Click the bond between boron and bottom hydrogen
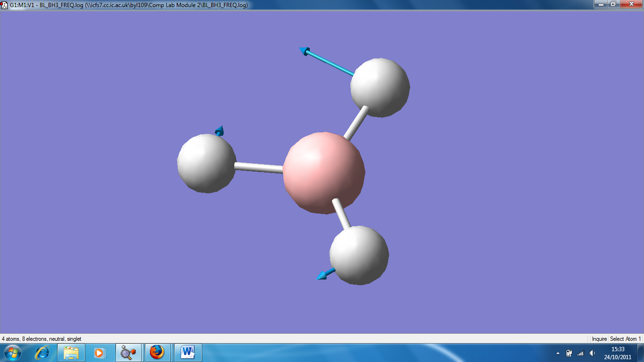This screenshot has height=362, width=644. click(x=341, y=214)
